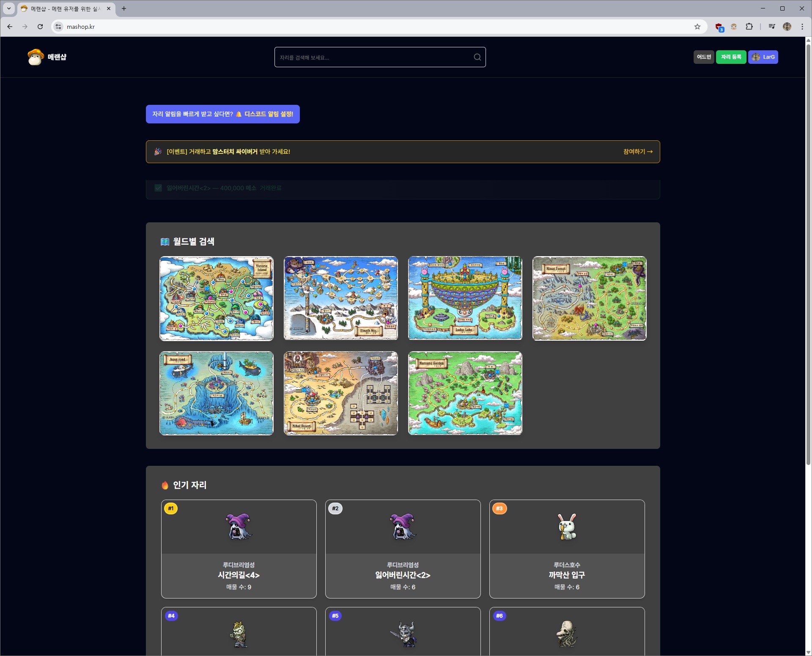Open the browser extensions puzzle icon
Image resolution: width=812 pixels, height=656 pixels.
point(749,27)
